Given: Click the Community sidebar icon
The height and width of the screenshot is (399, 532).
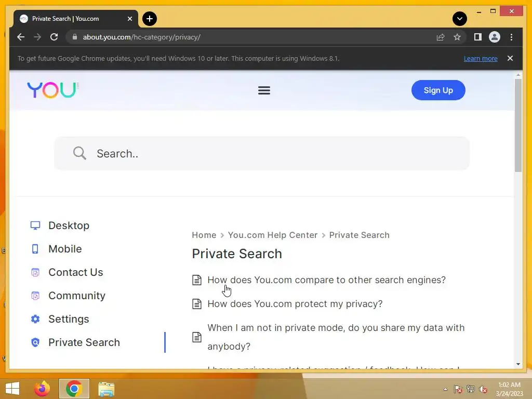Looking at the screenshot, I should tap(35, 296).
